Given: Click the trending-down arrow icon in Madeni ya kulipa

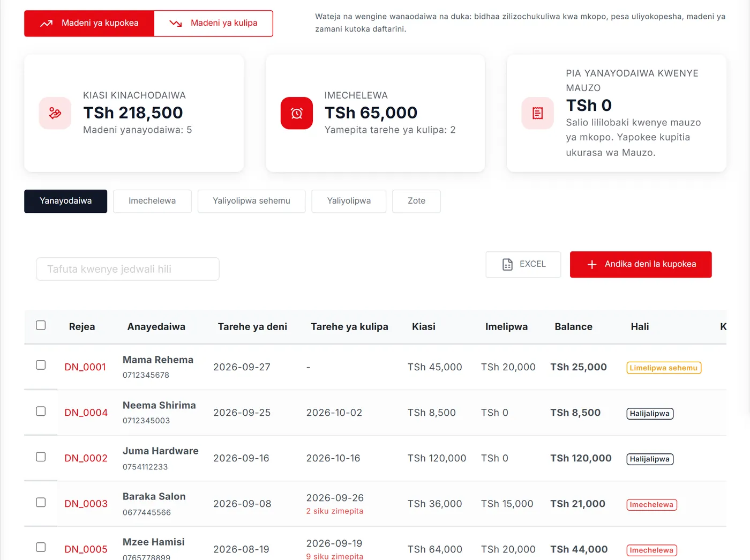Looking at the screenshot, I should point(176,23).
